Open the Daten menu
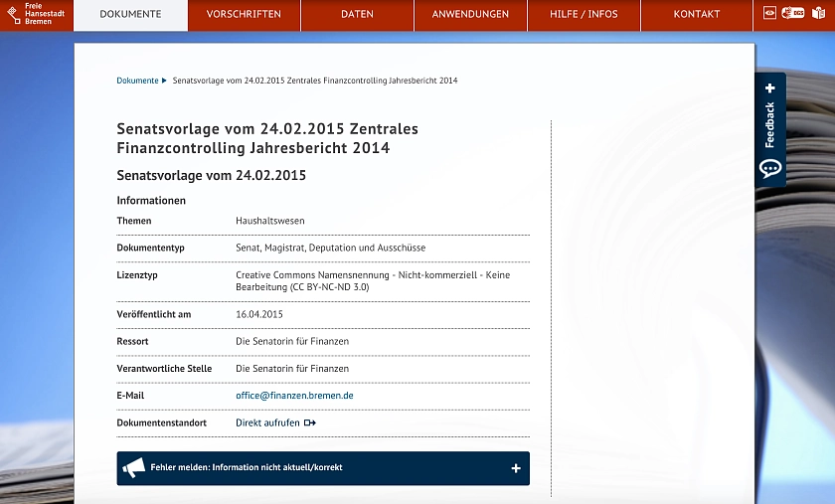The height and width of the screenshot is (504, 835). 357,15
